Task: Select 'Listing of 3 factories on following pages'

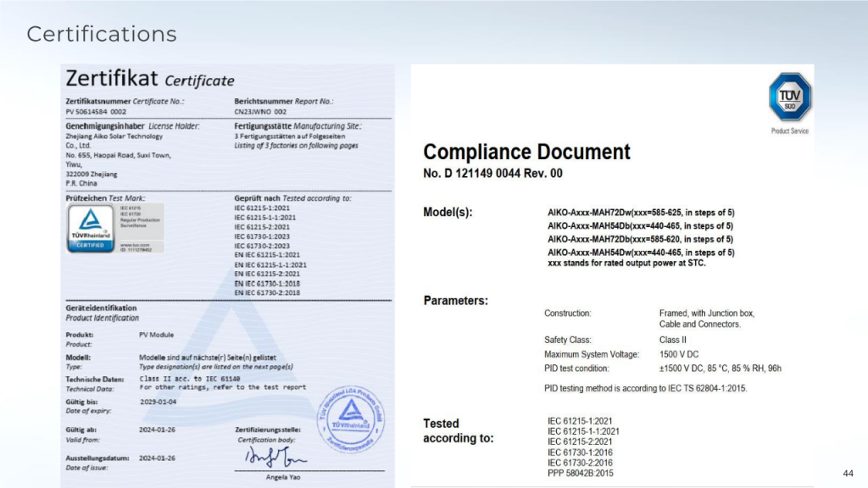Action: pos(296,146)
